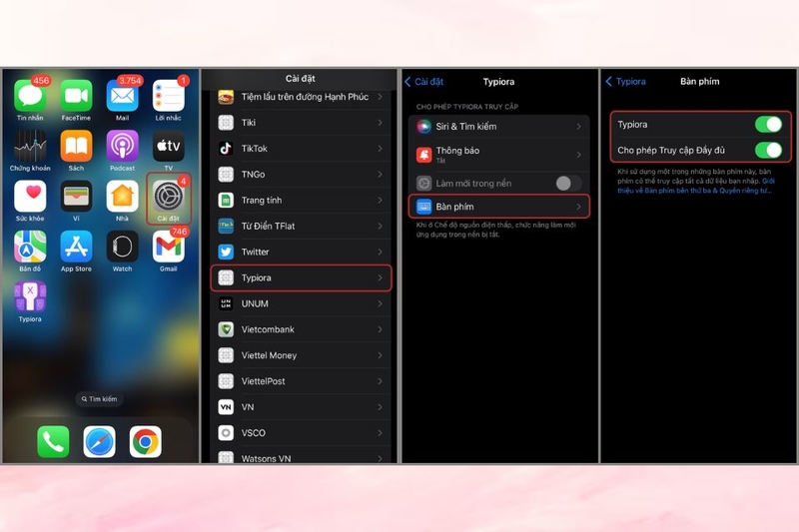The height and width of the screenshot is (532, 799).
Task: Tap the VSCO icon in settings list
Action: click(226, 433)
